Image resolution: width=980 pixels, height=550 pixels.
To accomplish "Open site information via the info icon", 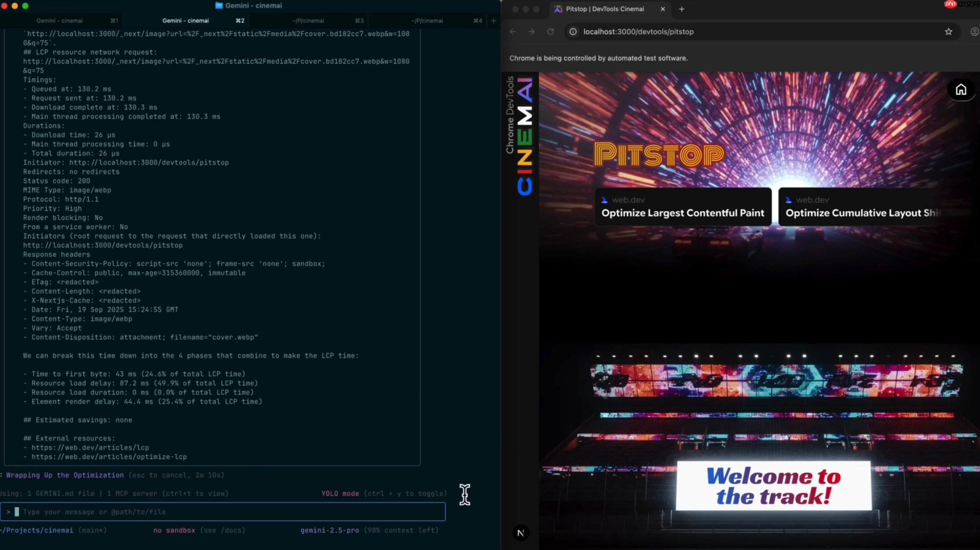I will 573,31.
